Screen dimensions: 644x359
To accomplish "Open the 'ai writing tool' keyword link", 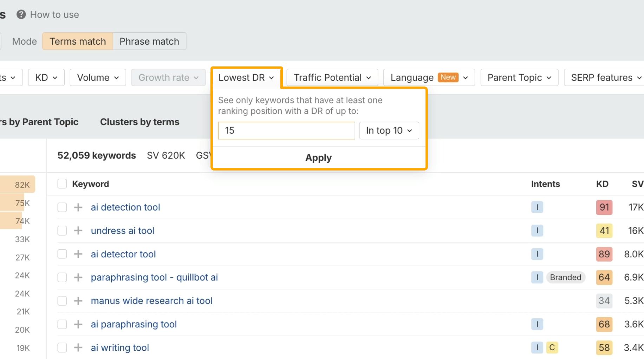I will (x=119, y=347).
